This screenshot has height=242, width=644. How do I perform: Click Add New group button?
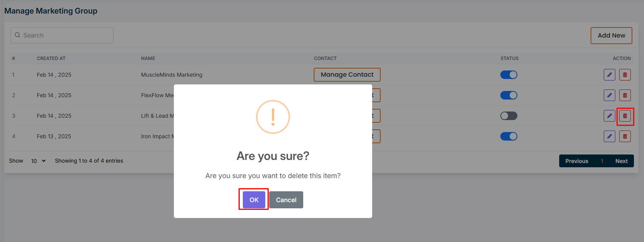pyautogui.click(x=611, y=36)
